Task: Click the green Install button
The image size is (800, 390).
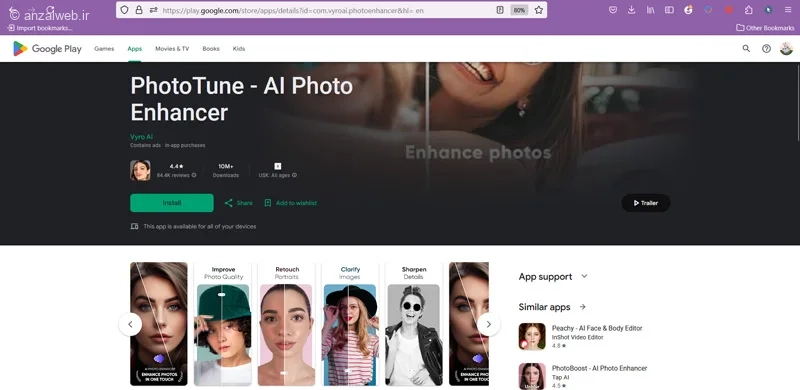Action: [172, 203]
